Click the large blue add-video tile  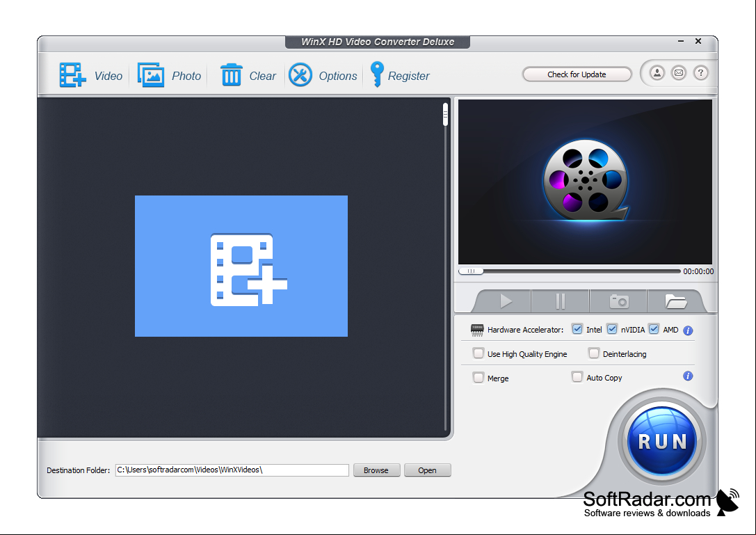[x=241, y=266]
